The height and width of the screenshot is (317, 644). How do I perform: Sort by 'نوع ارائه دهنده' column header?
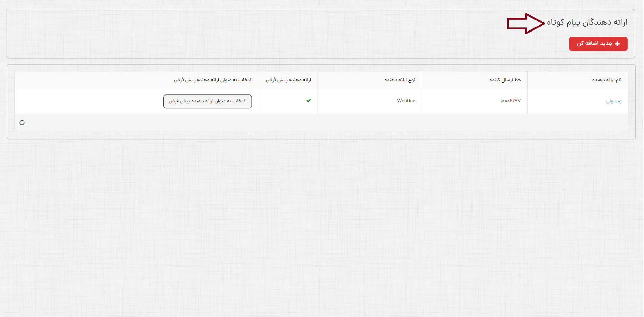(x=400, y=80)
